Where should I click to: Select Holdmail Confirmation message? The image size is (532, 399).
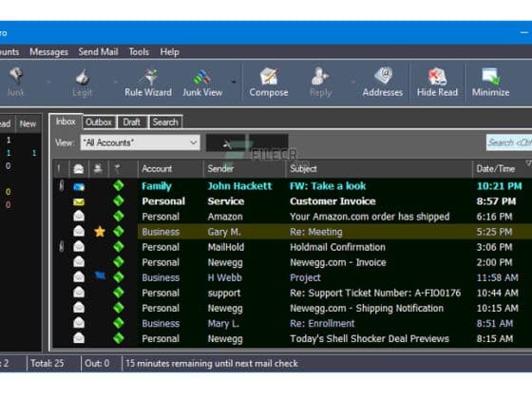pyautogui.click(x=337, y=247)
